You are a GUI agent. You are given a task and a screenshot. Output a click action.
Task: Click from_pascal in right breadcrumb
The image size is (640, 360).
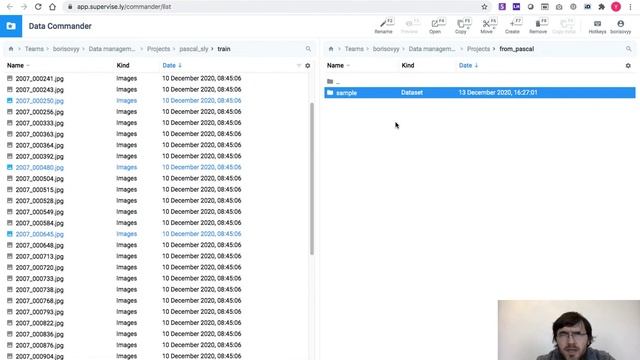(x=517, y=49)
